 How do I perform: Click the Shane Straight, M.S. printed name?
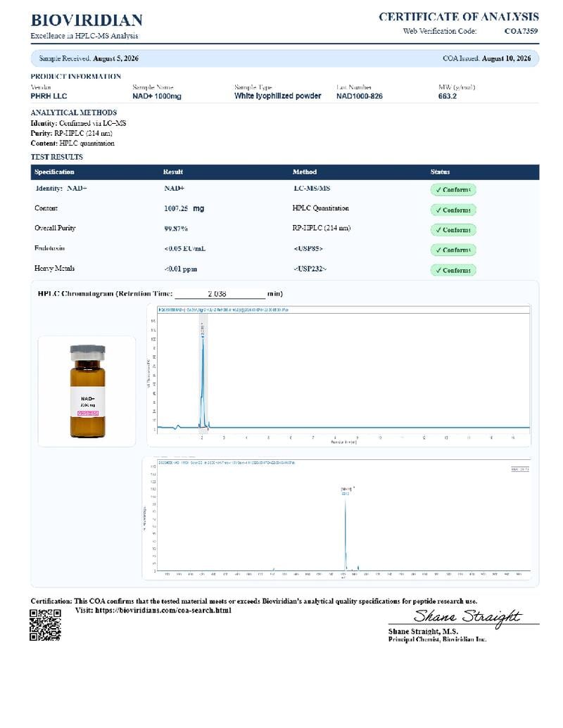[423, 632]
